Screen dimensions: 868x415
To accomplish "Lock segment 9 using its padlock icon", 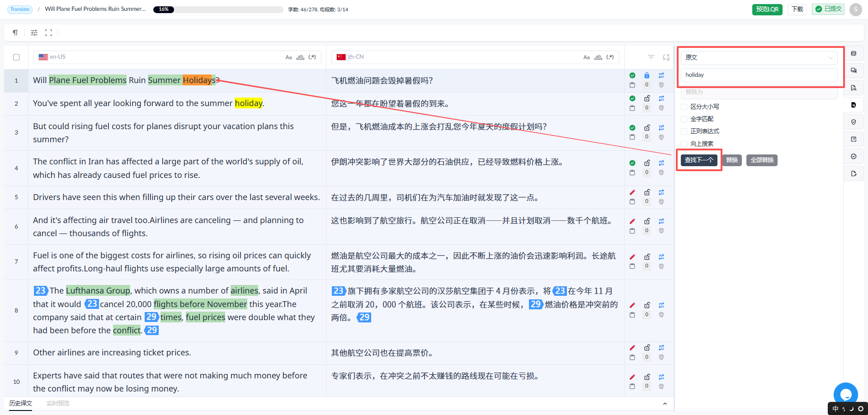I will 647,348.
